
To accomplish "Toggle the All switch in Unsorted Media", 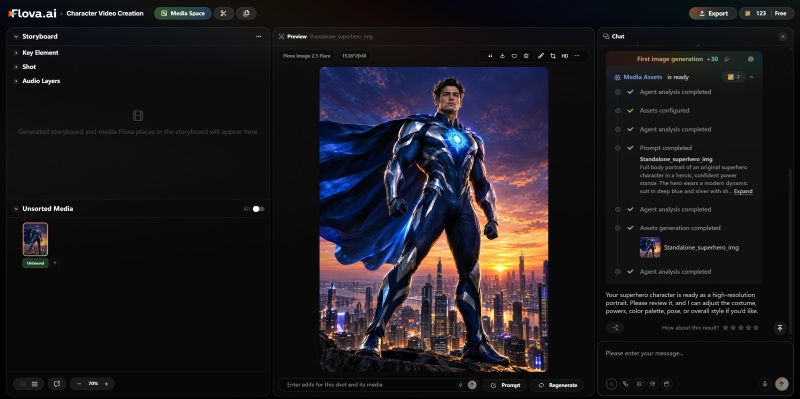I will point(259,209).
